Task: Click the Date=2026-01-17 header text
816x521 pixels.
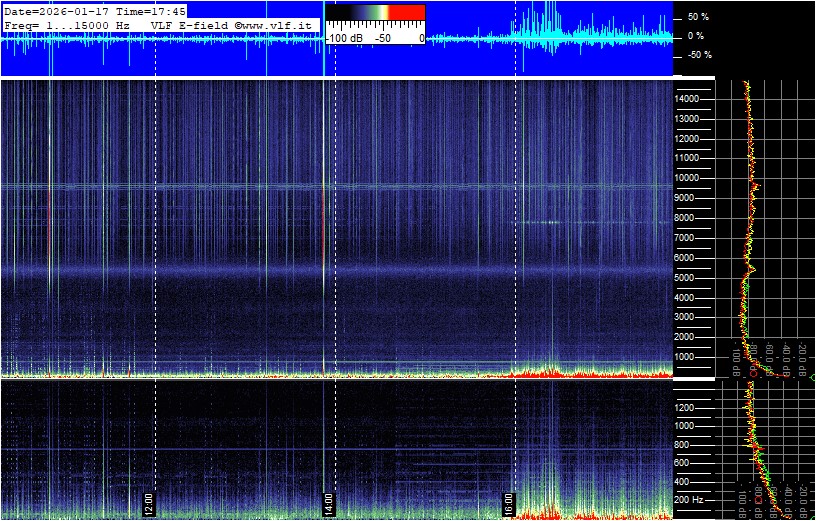Action: pos(50,11)
